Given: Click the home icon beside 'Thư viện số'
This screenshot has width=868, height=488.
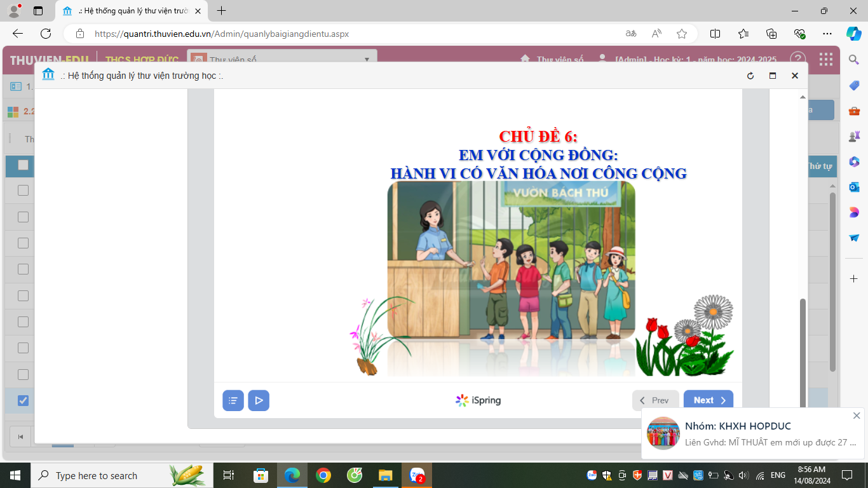Looking at the screenshot, I should pos(525,59).
